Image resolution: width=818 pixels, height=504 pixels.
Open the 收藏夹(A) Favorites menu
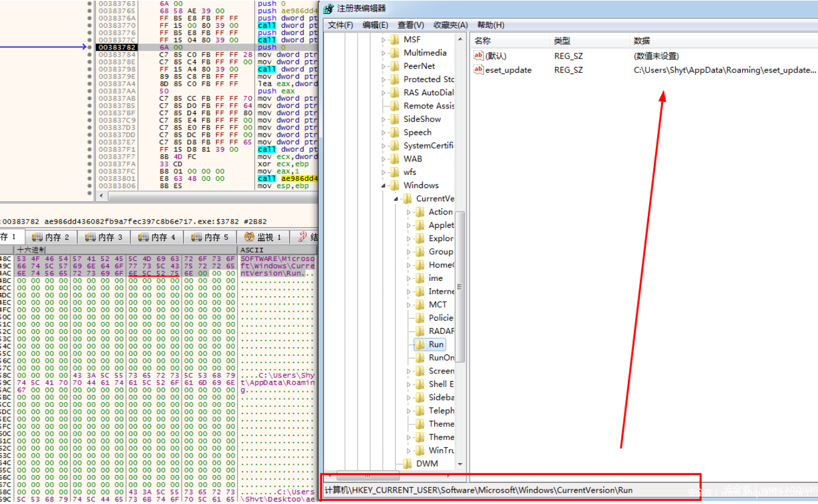point(450,25)
